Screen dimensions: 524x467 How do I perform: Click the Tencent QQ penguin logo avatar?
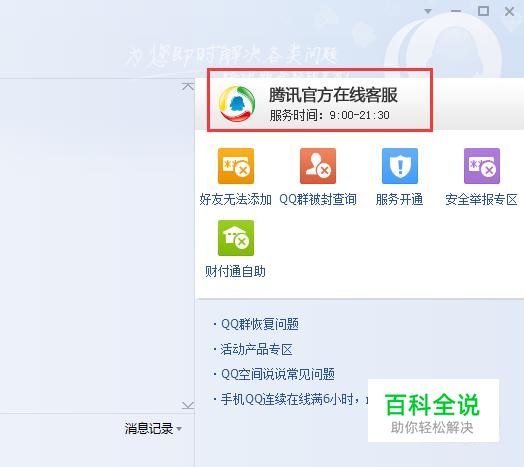(237, 104)
